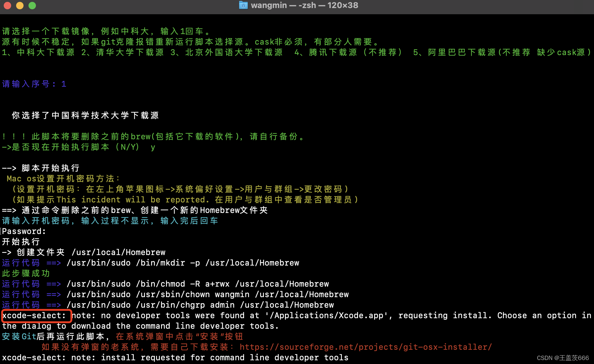Image resolution: width=594 pixels, height=364 pixels.
Task: Click the line "源有时候不稳定,如果git克隆报错"
Action: pos(190,42)
